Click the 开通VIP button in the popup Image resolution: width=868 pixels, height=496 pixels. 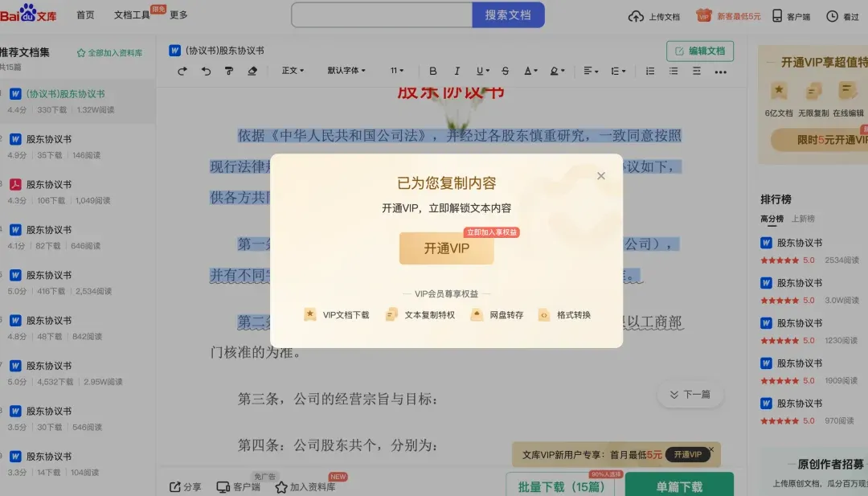[x=446, y=248]
